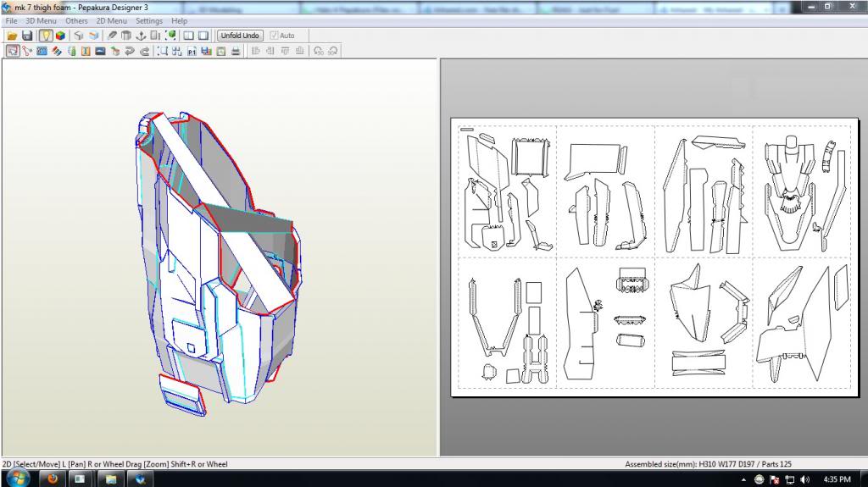868x487 pixels.
Task: Select the Select/Move tool icon
Action: 12,51
